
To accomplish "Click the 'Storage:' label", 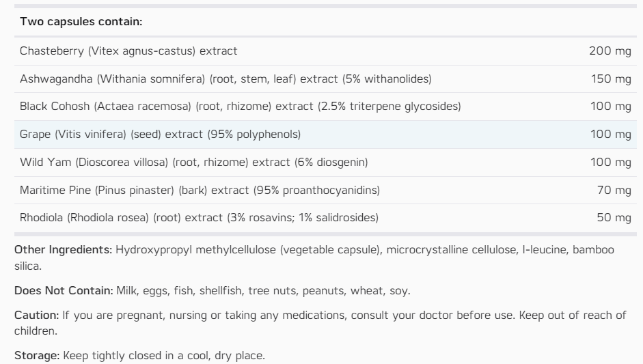I will 37,355.
